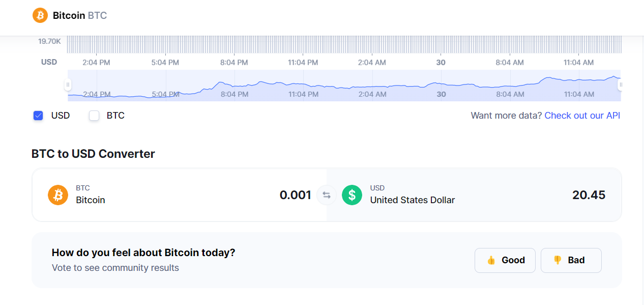Viewport: 644px width, 305px height.
Task: Click the swap currencies arrows icon
Action: [x=327, y=195]
